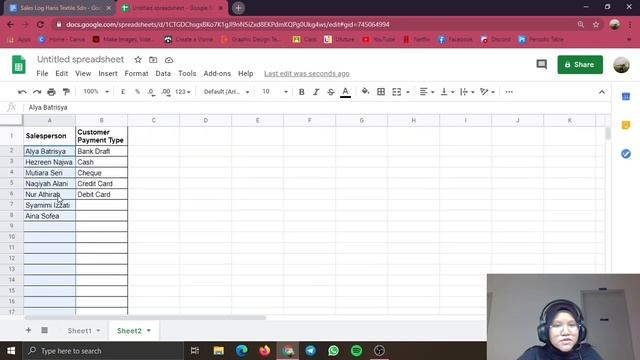Format as percent icon
The image size is (640, 360).
pyautogui.click(x=137, y=92)
